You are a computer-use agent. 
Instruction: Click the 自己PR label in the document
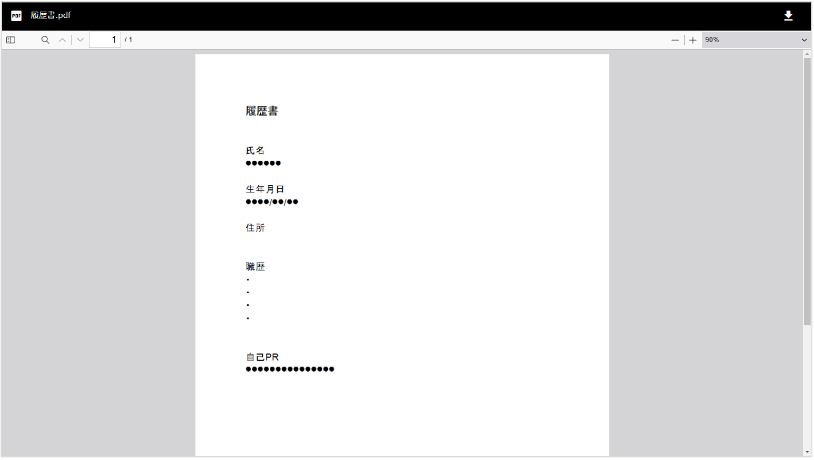coord(262,357)
